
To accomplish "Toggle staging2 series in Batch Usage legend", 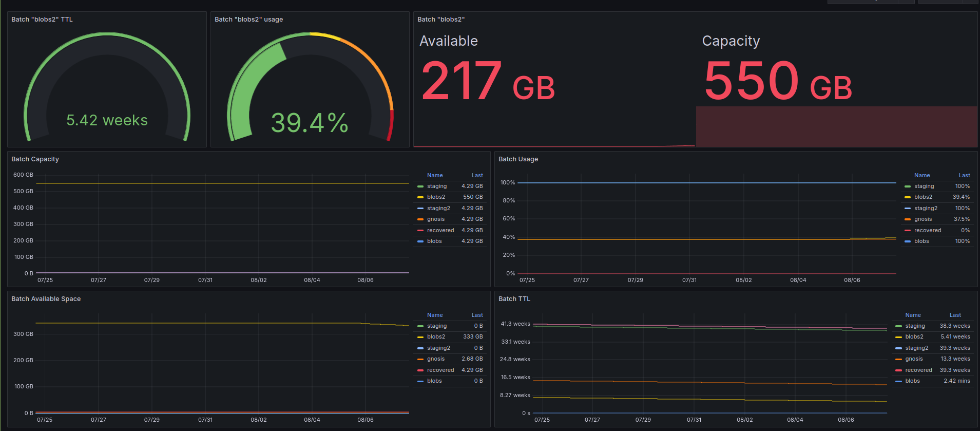I will coord(926,209).
